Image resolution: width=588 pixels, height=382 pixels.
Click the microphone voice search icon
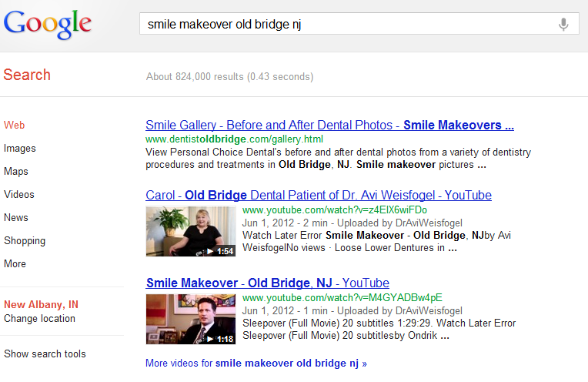click(563, 25)
